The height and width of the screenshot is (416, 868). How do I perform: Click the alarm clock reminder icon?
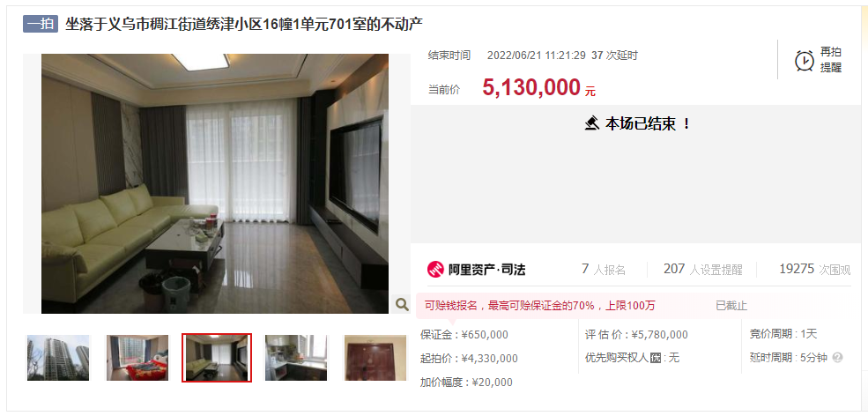coord(805,61)
